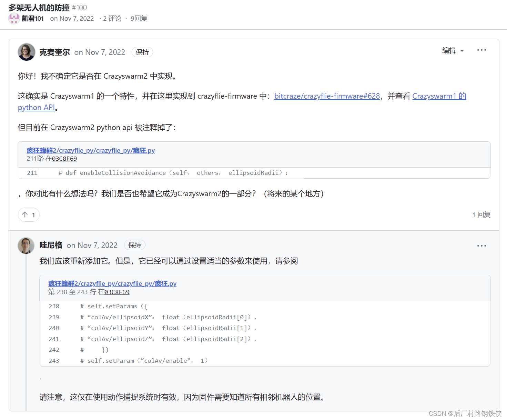The image size is (507, 420).
Task: Open crazyflie_py file link for lines 238-243
Action: coord(112,283)
